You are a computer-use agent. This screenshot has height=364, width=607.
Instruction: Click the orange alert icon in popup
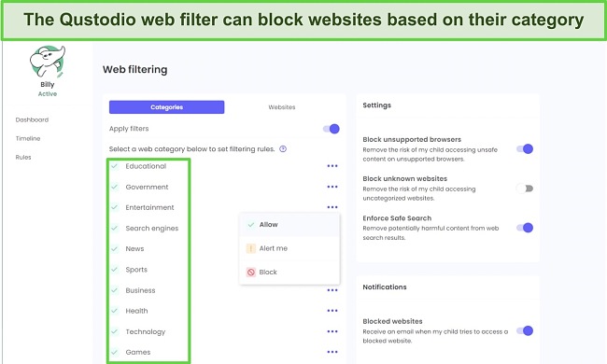tap(251, 248)
